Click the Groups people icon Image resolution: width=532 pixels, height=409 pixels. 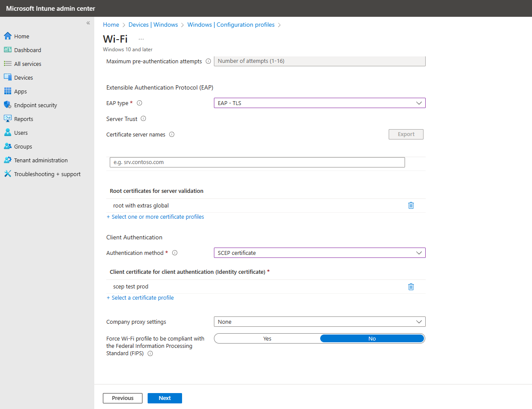tap(7, 146)
